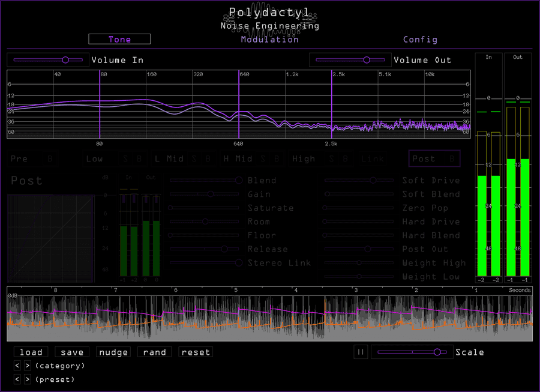Image resolution: width=540 pixels, height=392 pixels.
Task: Adjust the Release slider
Action: [x=204, y=249]
